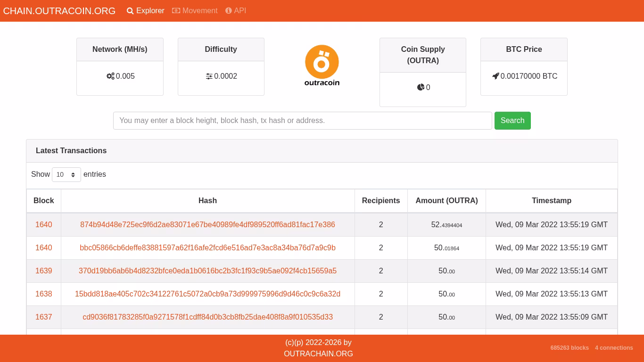644x362 pixels.
Task: Click the 0.0002 difficulty value
Action: pos(226,76)
